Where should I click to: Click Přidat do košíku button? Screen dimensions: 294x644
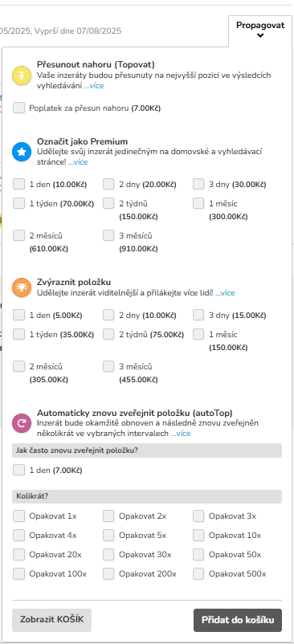[238, 620]
